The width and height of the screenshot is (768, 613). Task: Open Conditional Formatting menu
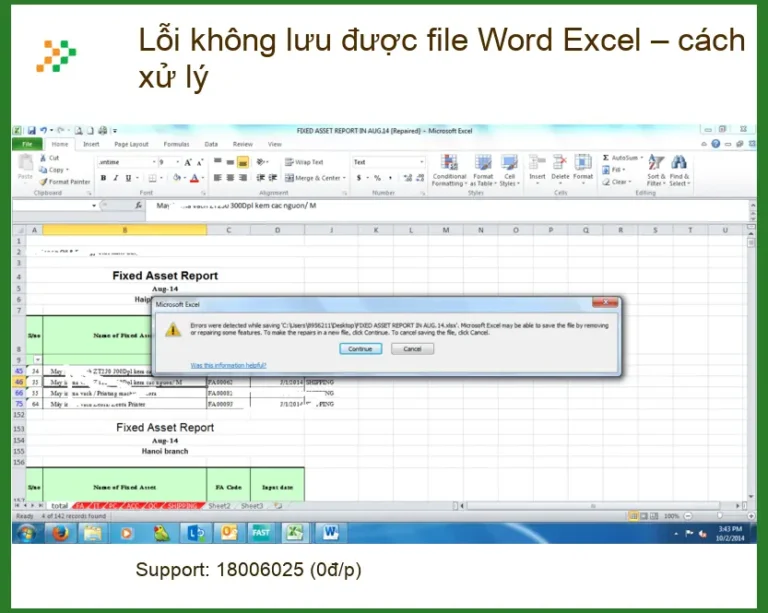(449, 170)
